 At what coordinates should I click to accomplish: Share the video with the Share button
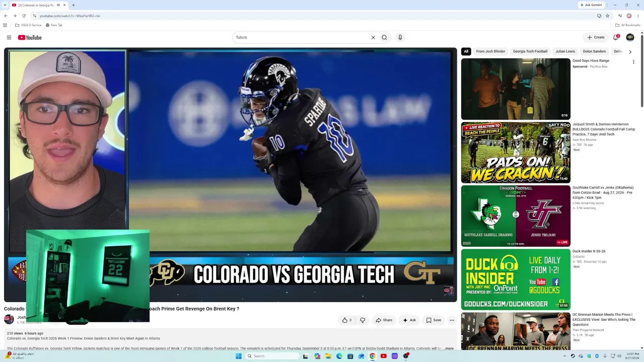383,320
